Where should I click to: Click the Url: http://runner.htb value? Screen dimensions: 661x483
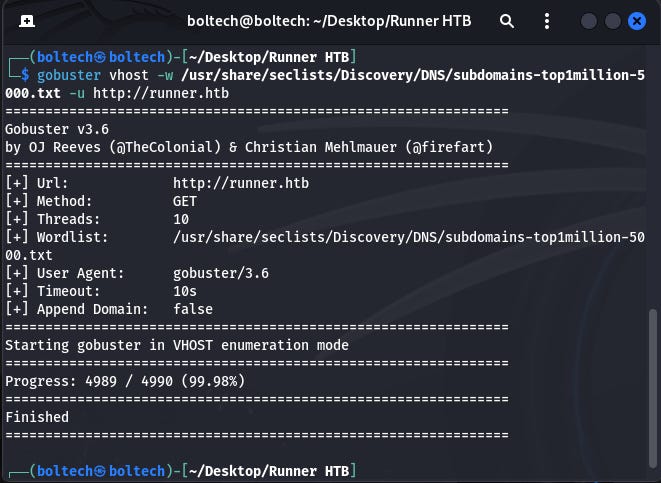[241, 183]
